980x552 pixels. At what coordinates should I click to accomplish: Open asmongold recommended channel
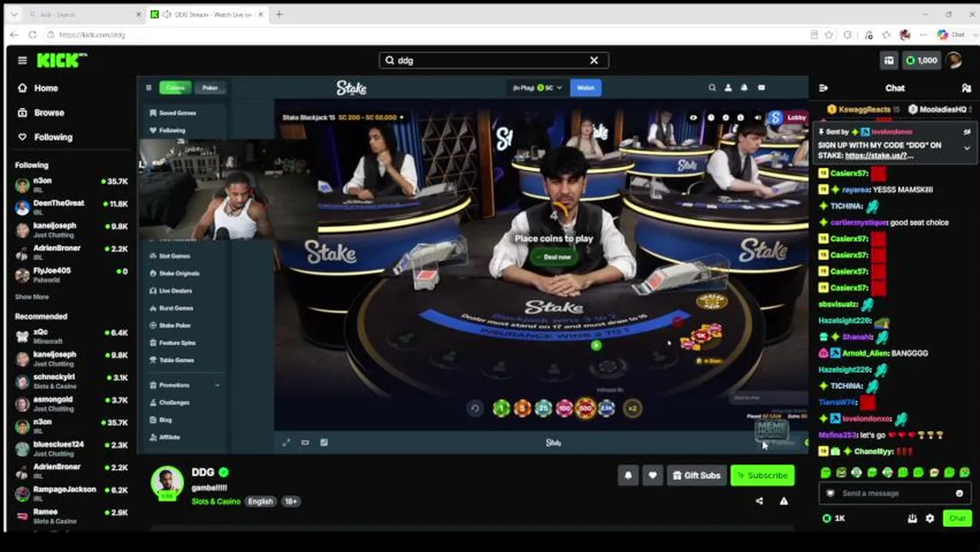71,403
